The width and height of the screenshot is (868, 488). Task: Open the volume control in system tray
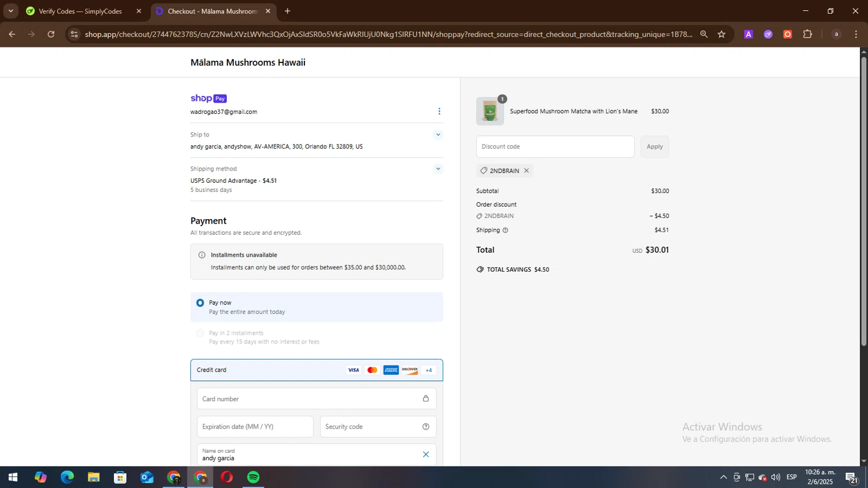[x=775, y=478]
